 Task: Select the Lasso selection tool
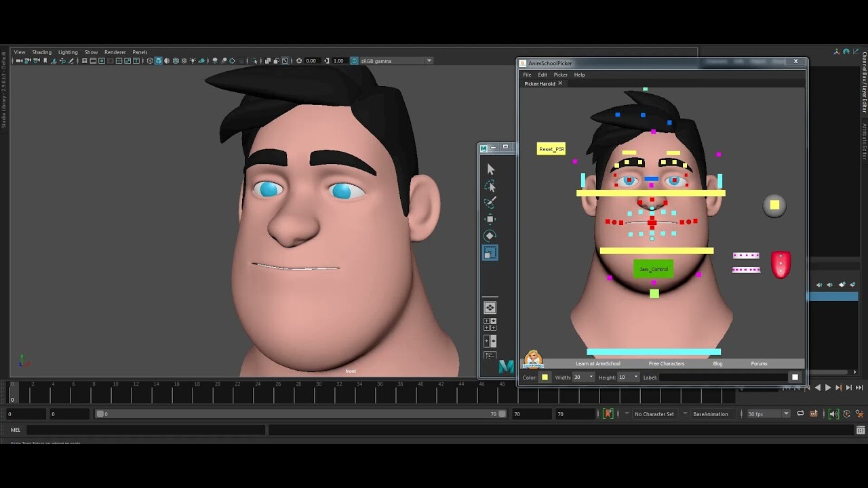490,185
